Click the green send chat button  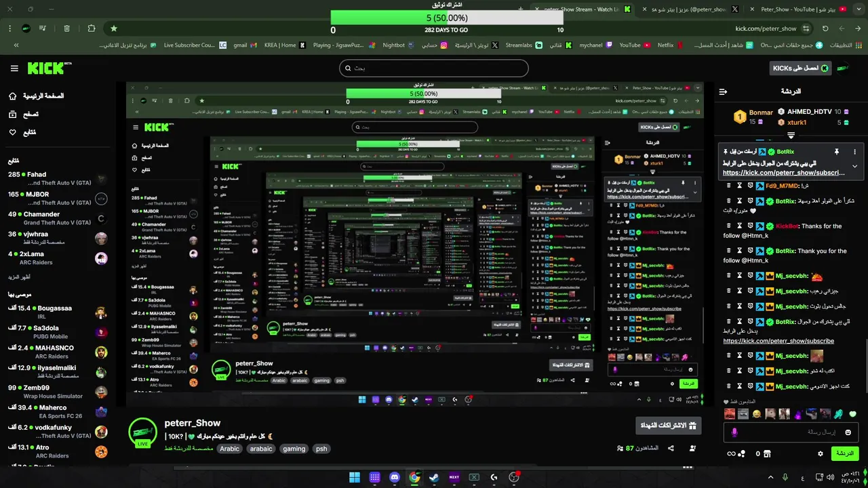[844, 453]
